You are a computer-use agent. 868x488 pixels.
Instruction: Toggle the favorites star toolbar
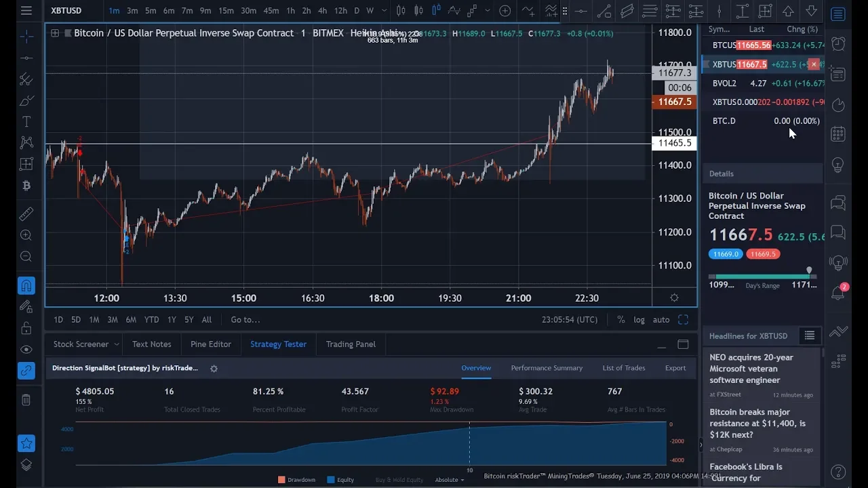point(26,444)
